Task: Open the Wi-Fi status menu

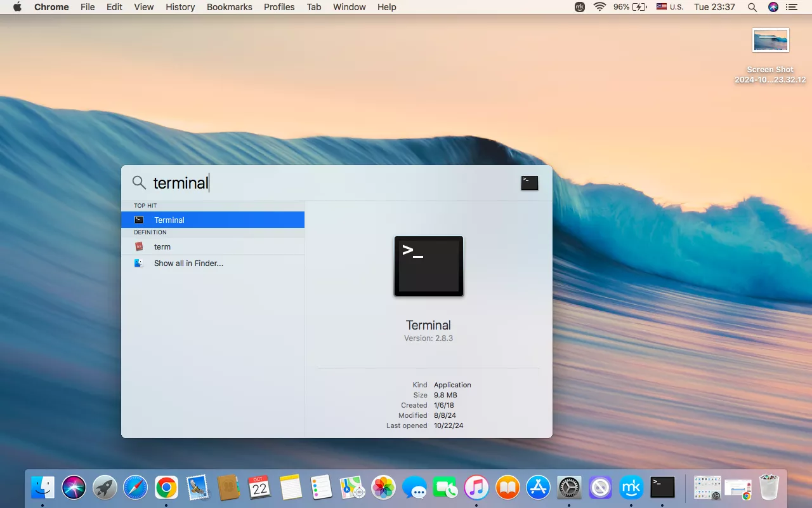Action: (599, 7)
